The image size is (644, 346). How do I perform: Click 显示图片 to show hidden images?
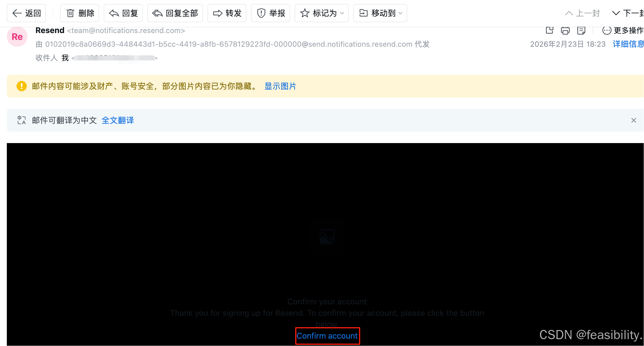(280, 86)
